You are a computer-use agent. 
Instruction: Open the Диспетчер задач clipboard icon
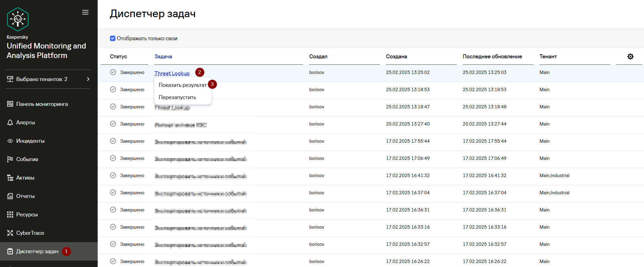pyautogui.click(x=10, y=251)
